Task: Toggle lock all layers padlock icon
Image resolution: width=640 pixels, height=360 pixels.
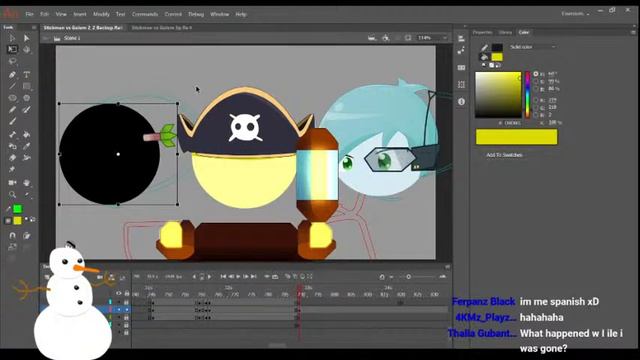Action: [127, 293]
